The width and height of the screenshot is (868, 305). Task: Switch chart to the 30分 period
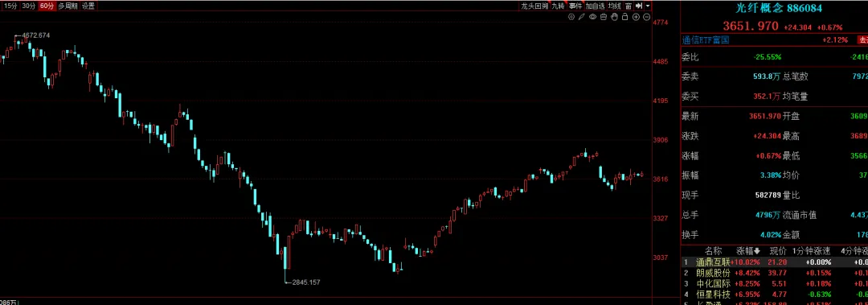coord(28,6)
